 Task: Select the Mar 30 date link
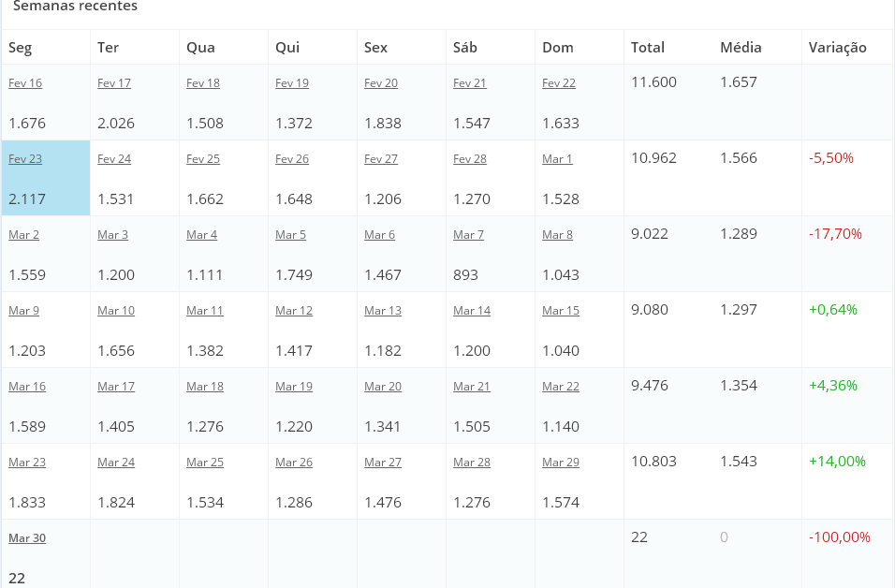tap(27, 538)
